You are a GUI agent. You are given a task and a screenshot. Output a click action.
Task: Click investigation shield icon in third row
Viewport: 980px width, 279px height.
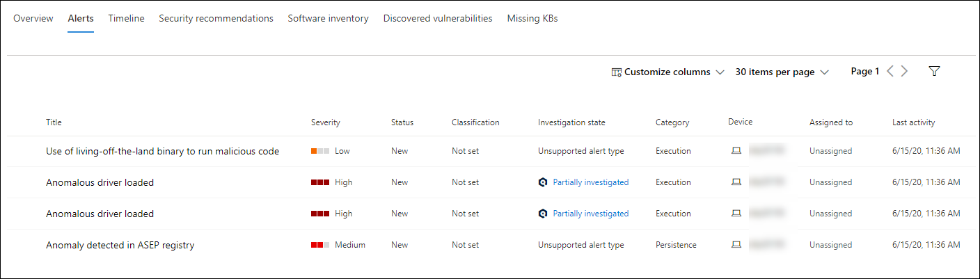543,214
